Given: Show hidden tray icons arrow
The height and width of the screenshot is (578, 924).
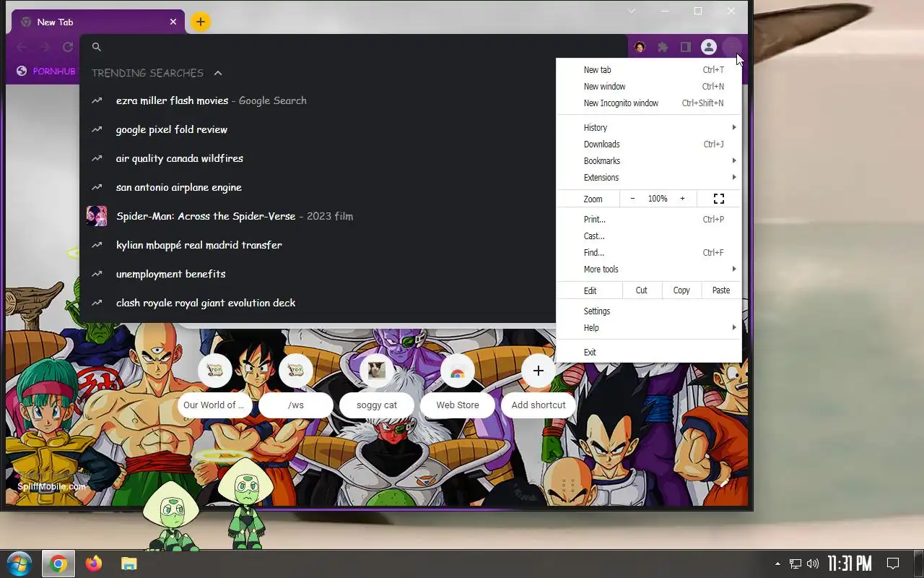Looking at the screenshot, I should [x=777, y=564].
